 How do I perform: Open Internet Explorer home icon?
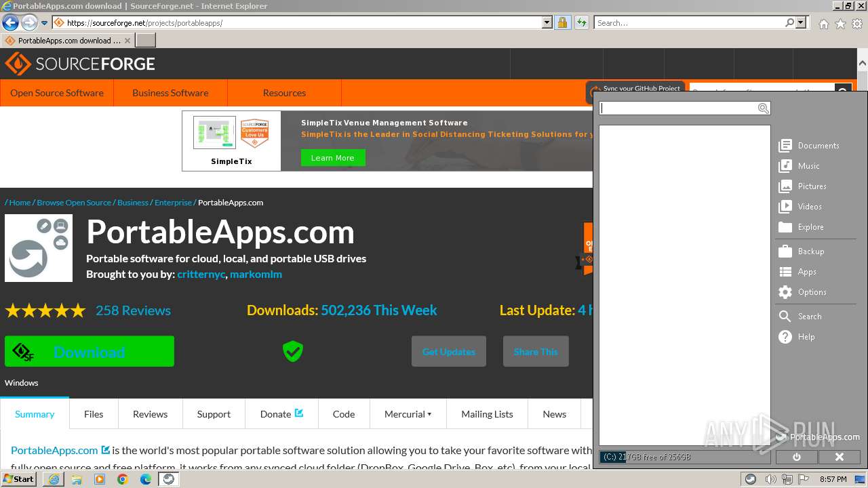[x=823, y=24]
